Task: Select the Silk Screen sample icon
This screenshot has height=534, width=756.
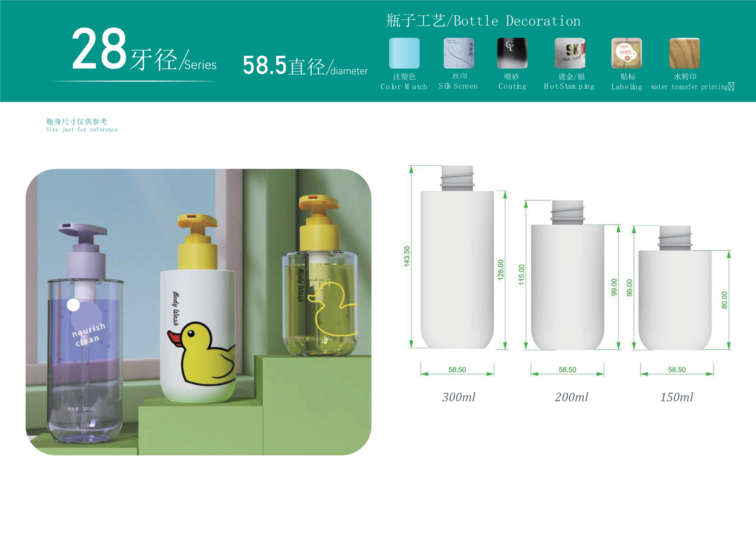Action: 459,53
